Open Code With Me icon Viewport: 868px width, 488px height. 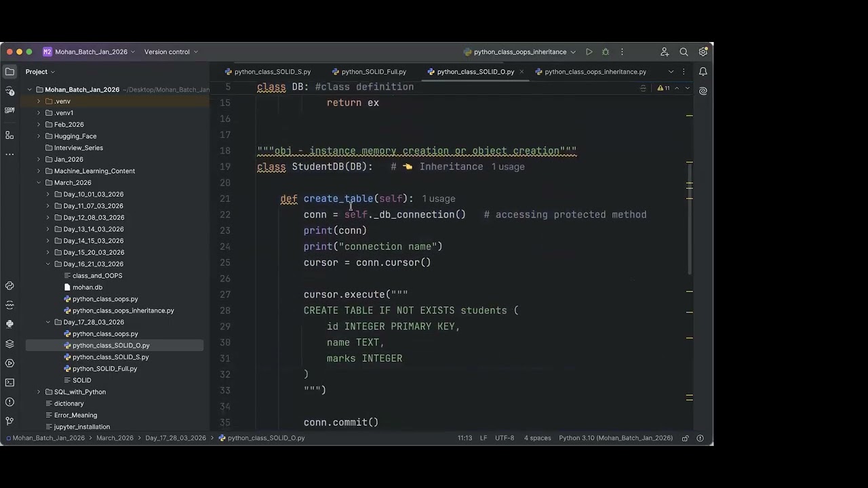pyautogui.click(x=665, y=52)
